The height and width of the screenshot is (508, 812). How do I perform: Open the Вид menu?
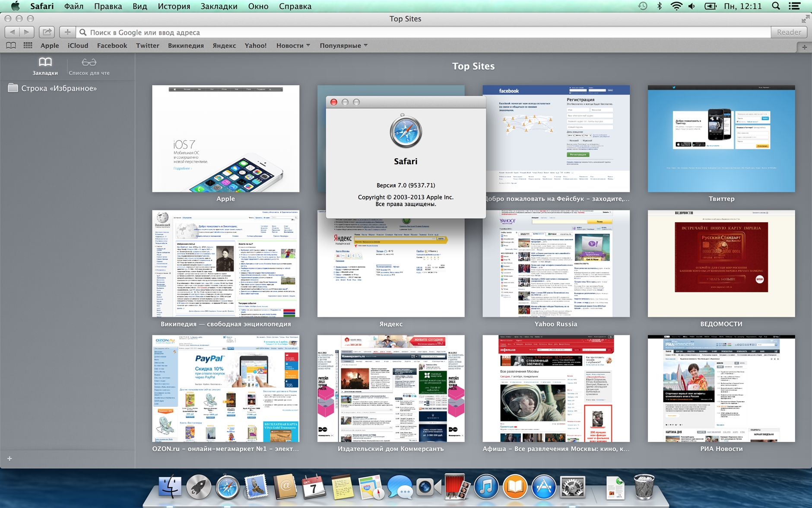[140, 6]
